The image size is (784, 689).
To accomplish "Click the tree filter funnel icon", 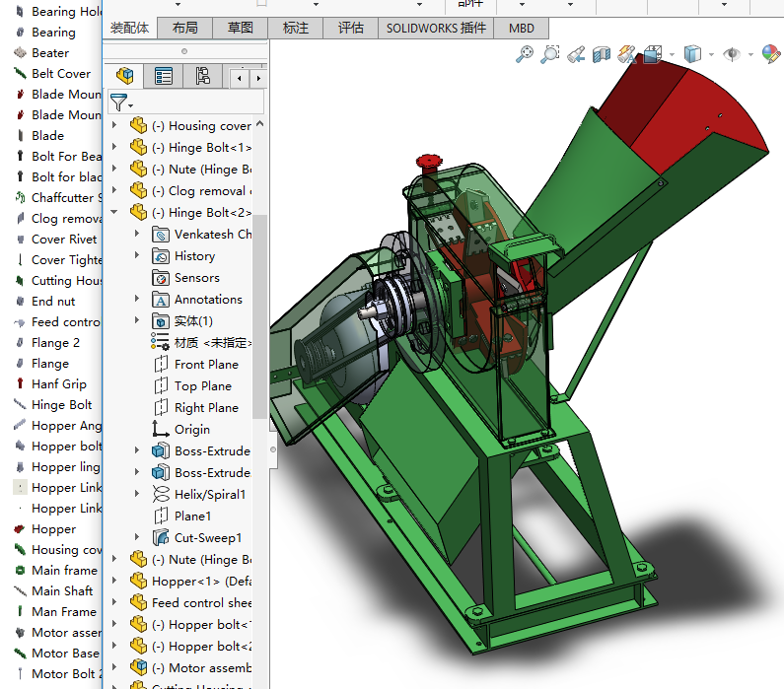I will (118, 102).
